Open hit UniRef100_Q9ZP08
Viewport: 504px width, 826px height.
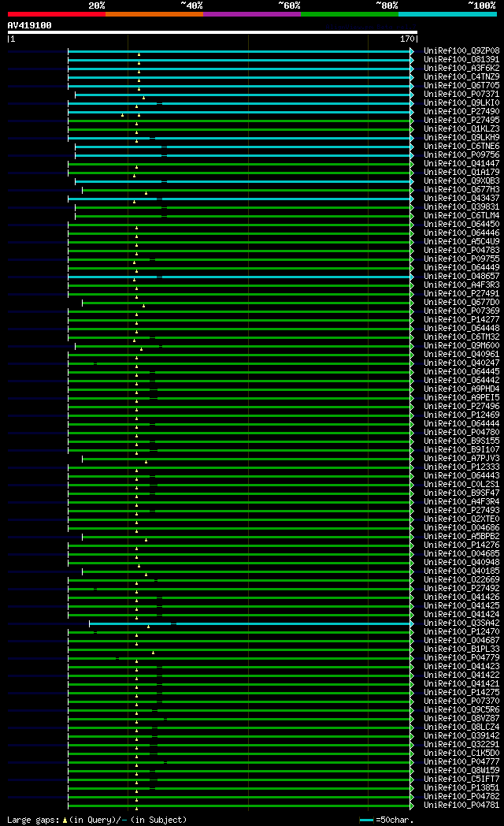[x=462, y=51]
